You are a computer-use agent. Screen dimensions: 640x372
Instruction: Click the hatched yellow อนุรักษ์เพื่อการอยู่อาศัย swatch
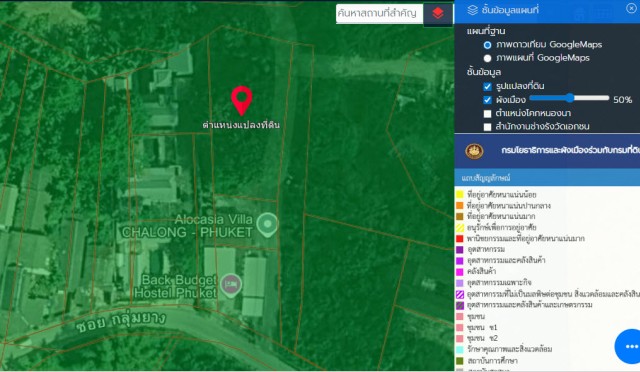[x=460, y=227]
